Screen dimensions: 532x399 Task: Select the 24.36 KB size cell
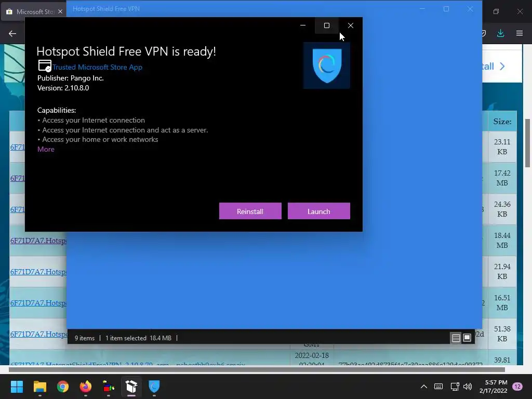(x=502, y=209)
